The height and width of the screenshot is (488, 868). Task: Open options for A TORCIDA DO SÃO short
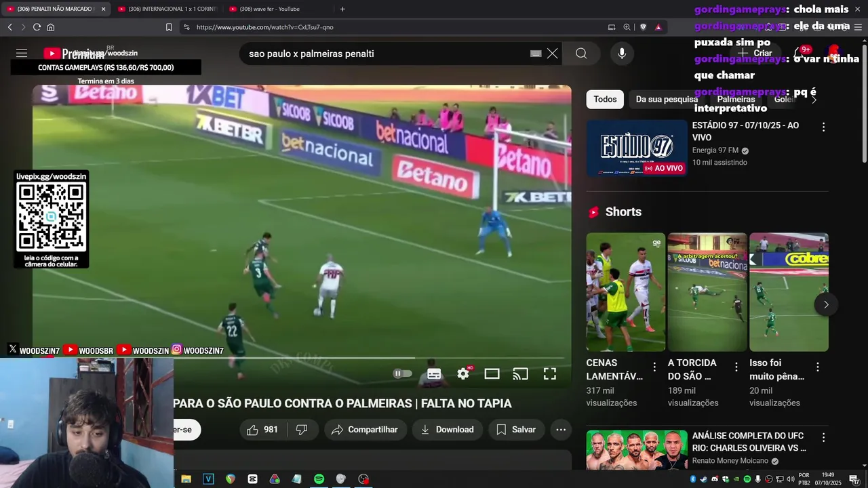coord(736,367)
